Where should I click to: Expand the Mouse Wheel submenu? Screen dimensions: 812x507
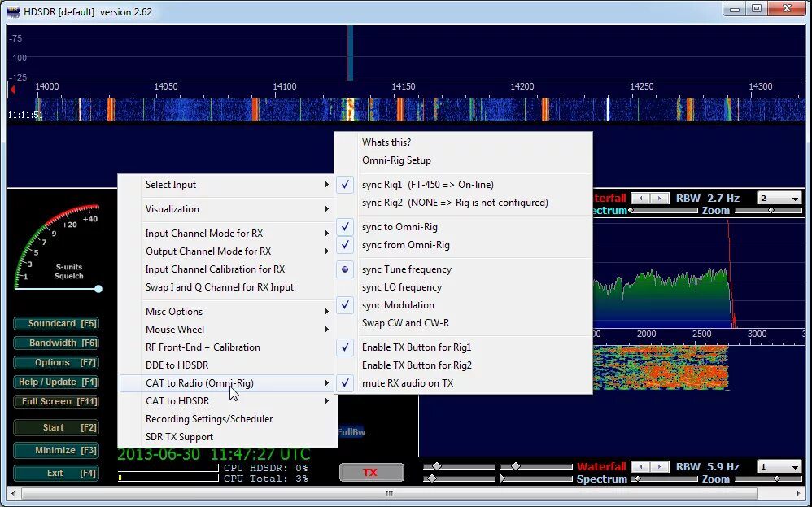pyautogui.click(x=227, y=330)
